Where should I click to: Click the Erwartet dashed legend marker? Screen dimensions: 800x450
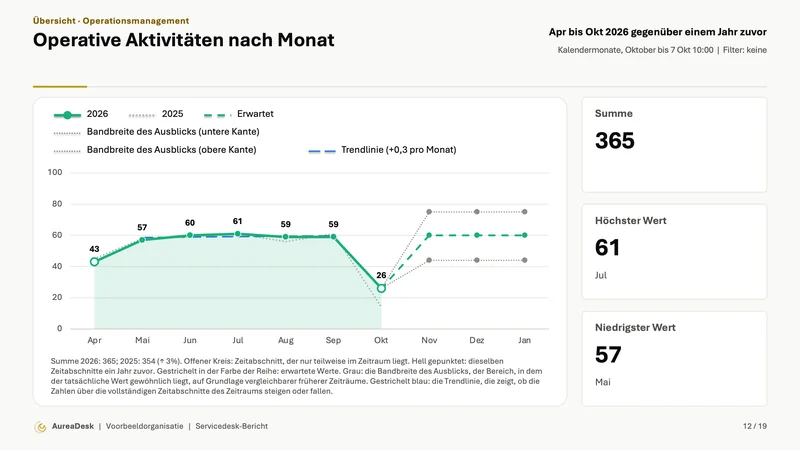click(217, 115)
